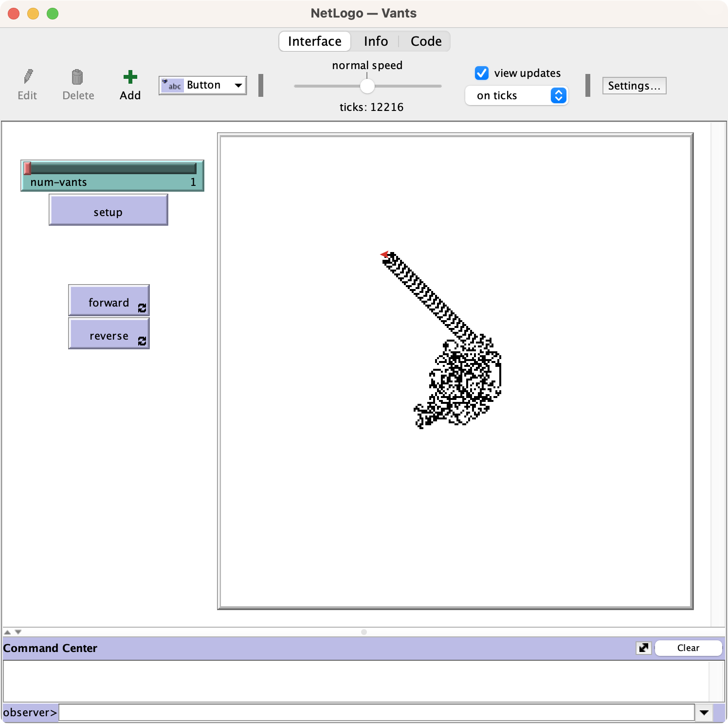Click the Edit pencil icon
Image resolution: width=728 pixels, height=724 pixels.
click(28, 77)
